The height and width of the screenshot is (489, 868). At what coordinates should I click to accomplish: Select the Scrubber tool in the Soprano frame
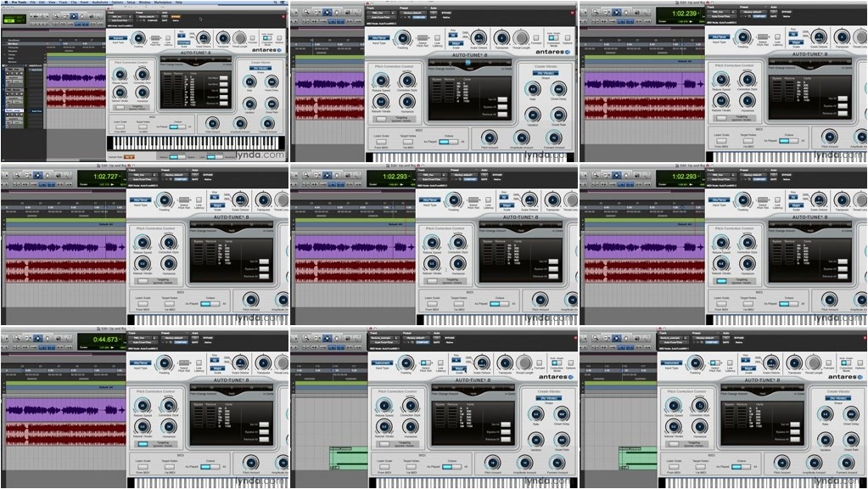click(92, 16)
